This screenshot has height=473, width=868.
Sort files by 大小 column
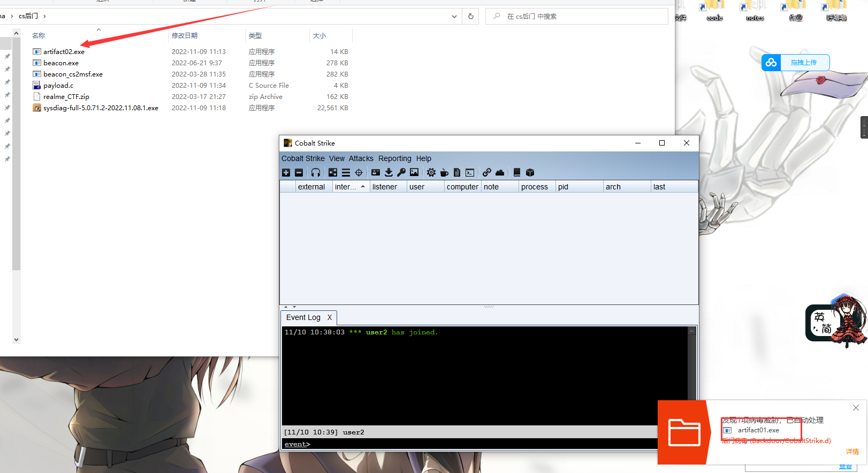click(x=331, y=35)
